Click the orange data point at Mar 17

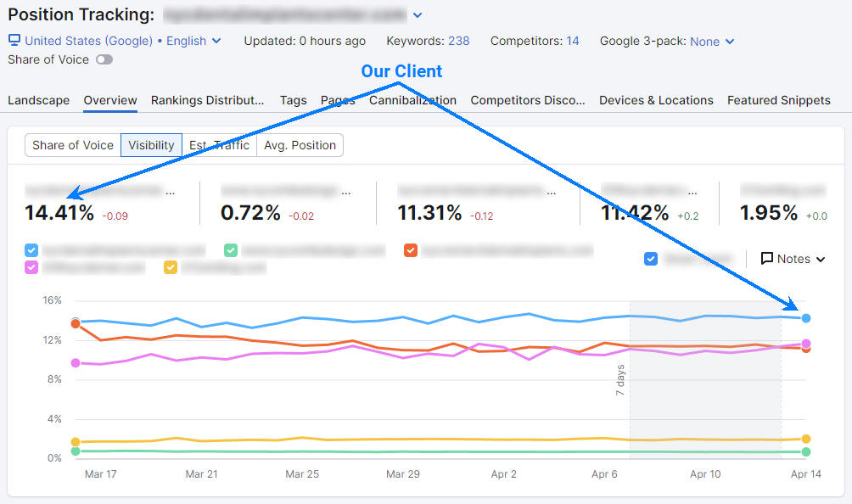tap(76, 324)
